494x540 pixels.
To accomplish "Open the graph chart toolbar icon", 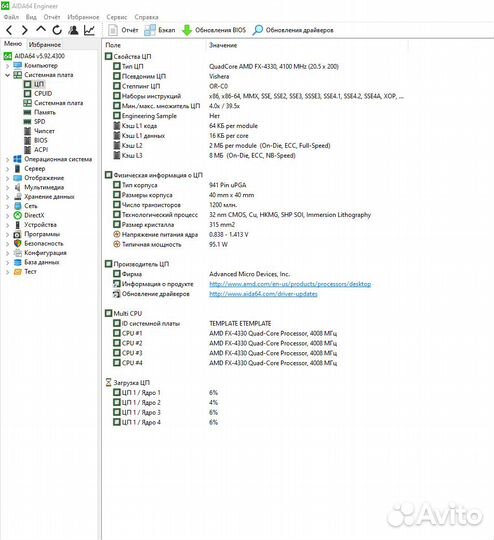I will 89,30.
